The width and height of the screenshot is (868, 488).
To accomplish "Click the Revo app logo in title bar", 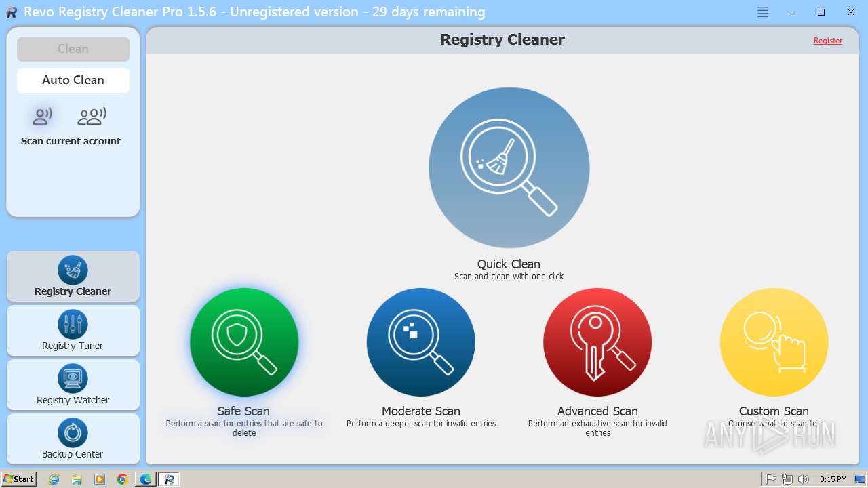I will click(x=12, y=12).
